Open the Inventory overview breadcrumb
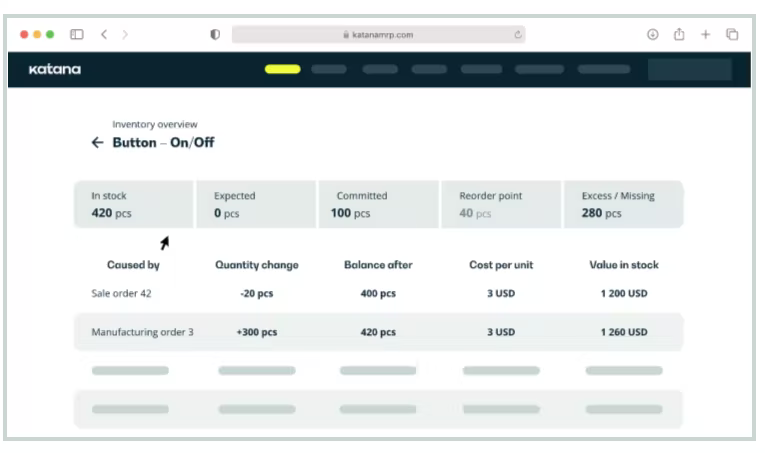The height and width of the screenshot is (453, 765). click(x=155, y=124)
